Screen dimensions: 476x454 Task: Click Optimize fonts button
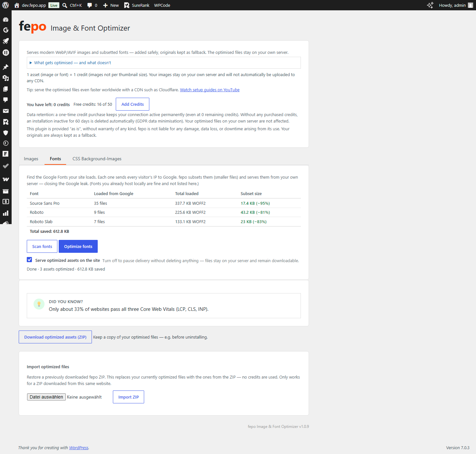(78, 246)
